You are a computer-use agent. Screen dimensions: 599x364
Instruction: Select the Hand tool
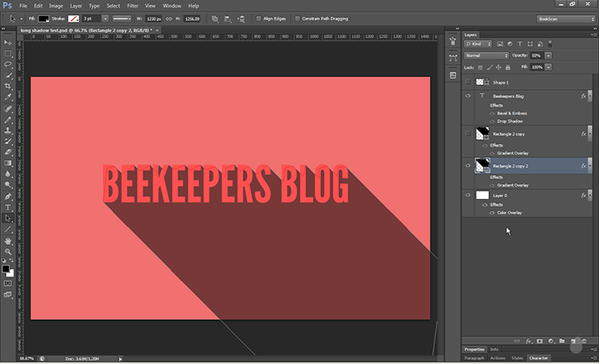8,241
